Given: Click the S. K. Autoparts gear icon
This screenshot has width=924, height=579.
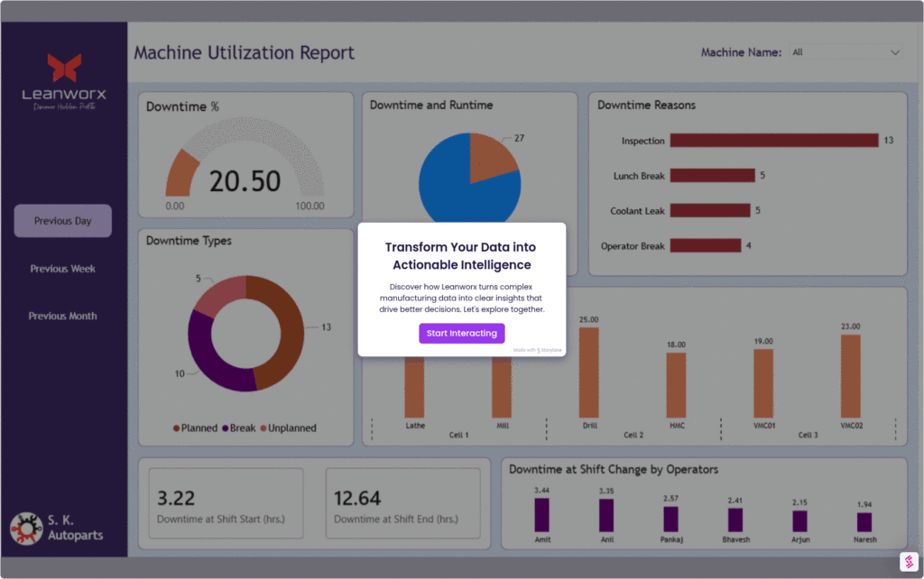Looking at the screenshot, I should click(26, 528).
